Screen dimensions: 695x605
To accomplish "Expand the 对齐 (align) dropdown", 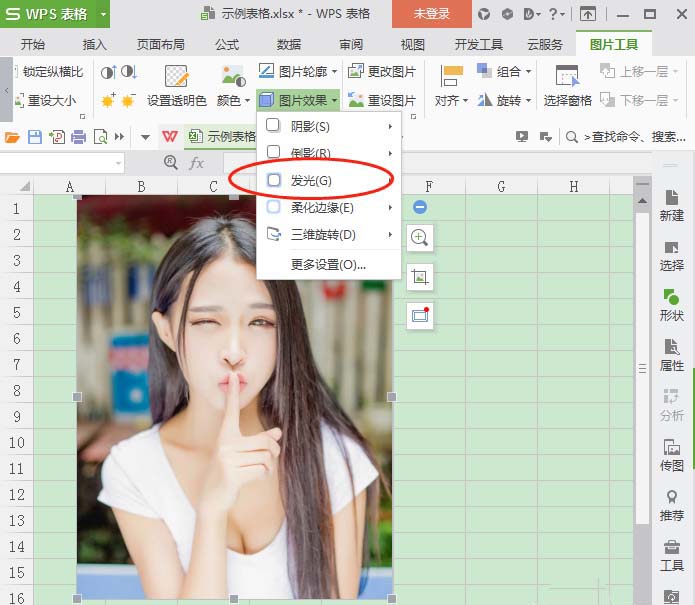I will (452, 100).
